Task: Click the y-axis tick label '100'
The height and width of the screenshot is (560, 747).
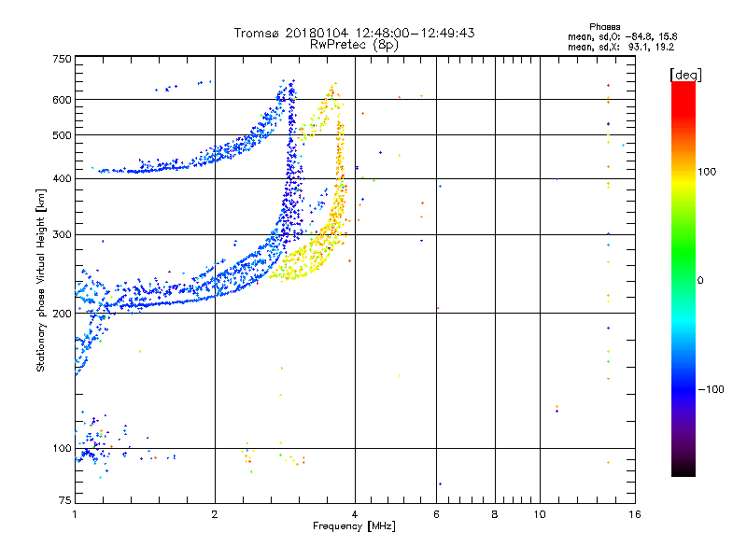Action: 62,449
